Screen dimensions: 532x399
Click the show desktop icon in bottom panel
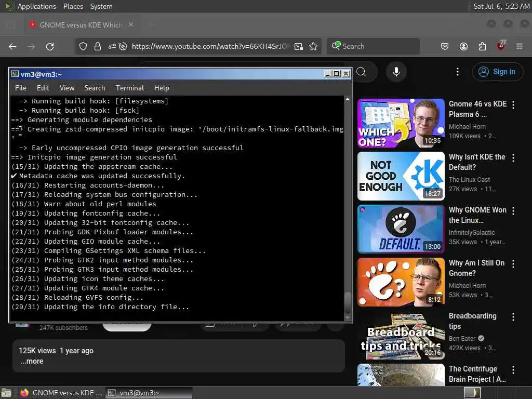coord(6,393)
